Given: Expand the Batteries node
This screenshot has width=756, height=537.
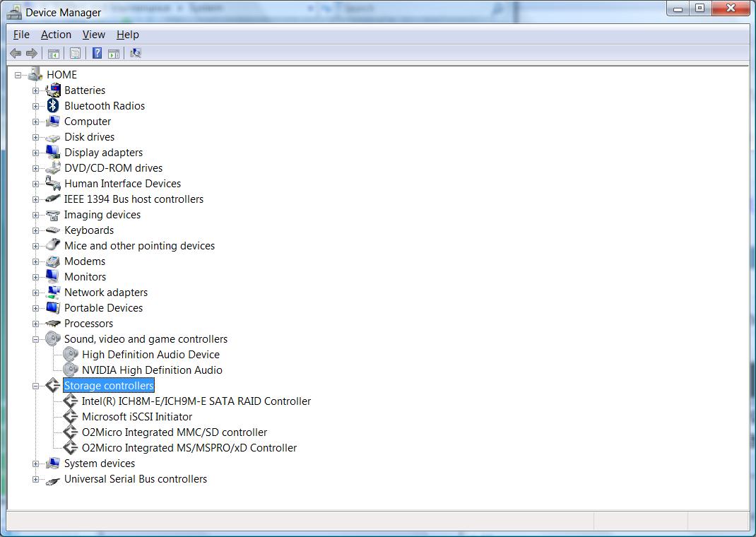Looking at the screenshot, I should pyautogui.click(x=35, y=90).
